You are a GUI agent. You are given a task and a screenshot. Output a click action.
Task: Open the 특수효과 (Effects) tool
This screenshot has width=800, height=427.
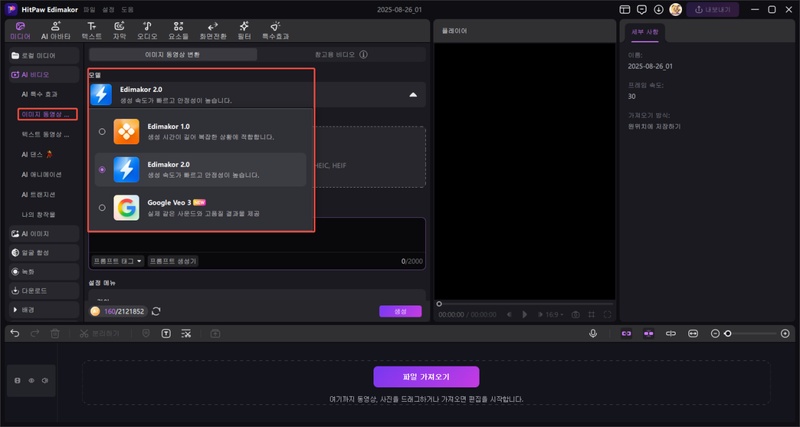pos(276,31)
